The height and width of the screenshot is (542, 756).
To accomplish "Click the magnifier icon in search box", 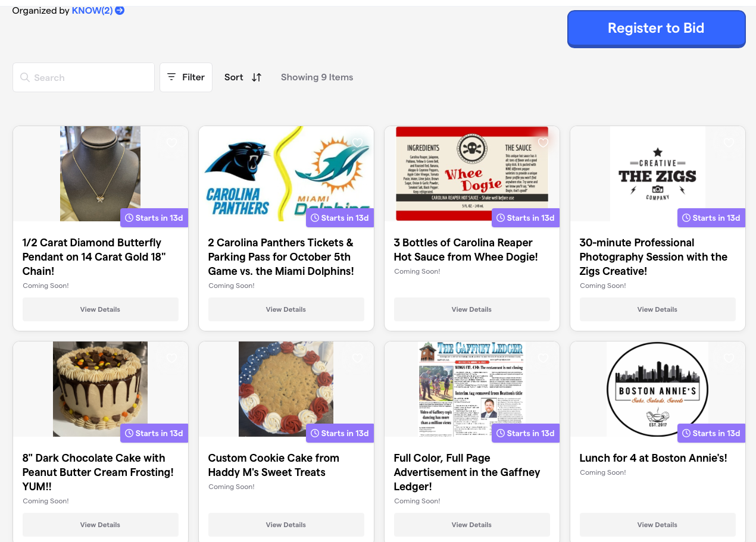I will tap(25, 77).
